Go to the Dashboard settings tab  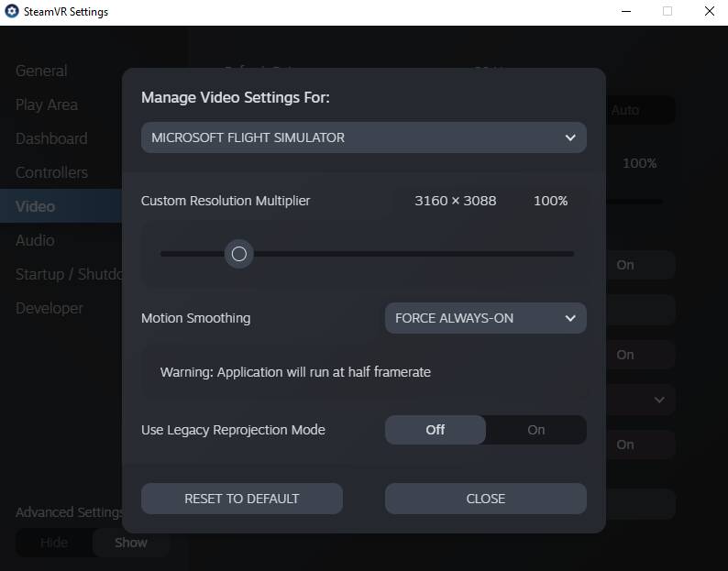pos(51,138)
